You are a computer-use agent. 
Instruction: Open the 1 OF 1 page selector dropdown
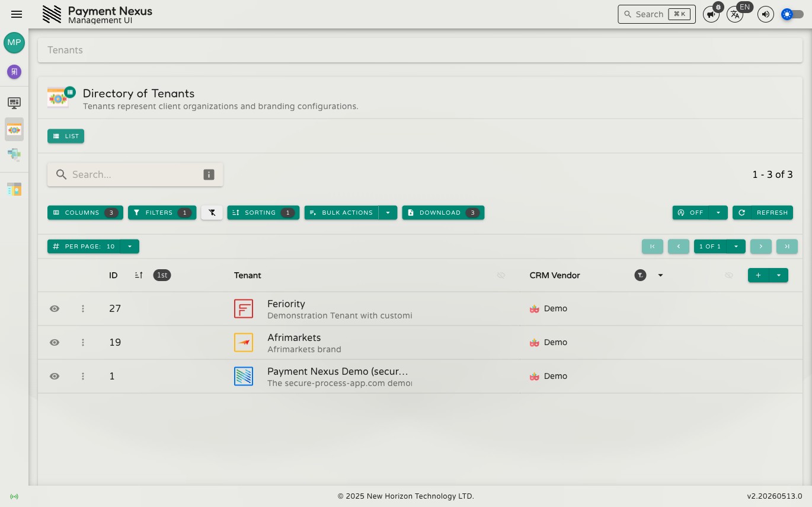[736, 246]
